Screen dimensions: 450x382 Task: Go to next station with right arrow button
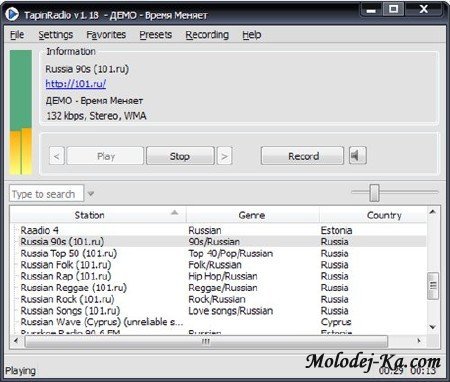(224, 156)
